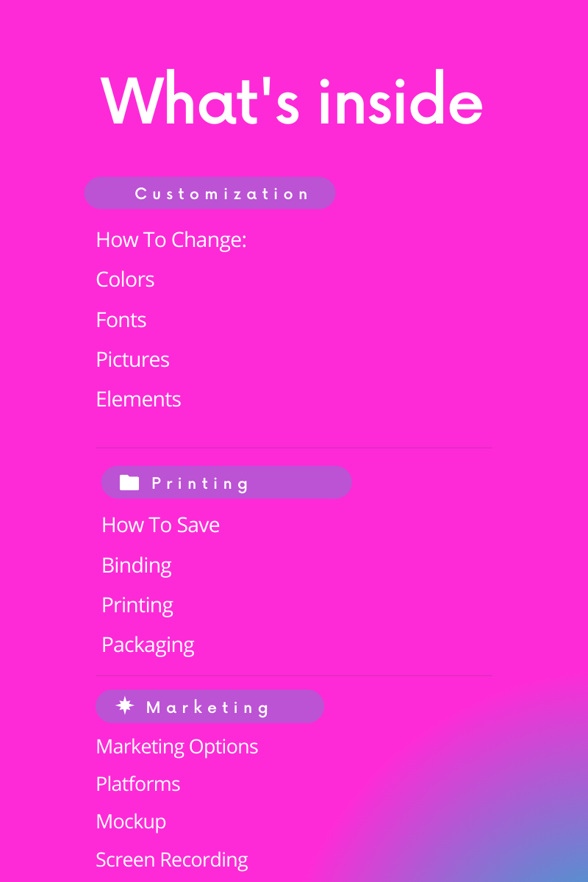This screenshot has height=882, width=588.
Task: Select the Printing section header pill
Action: point(226,483)
